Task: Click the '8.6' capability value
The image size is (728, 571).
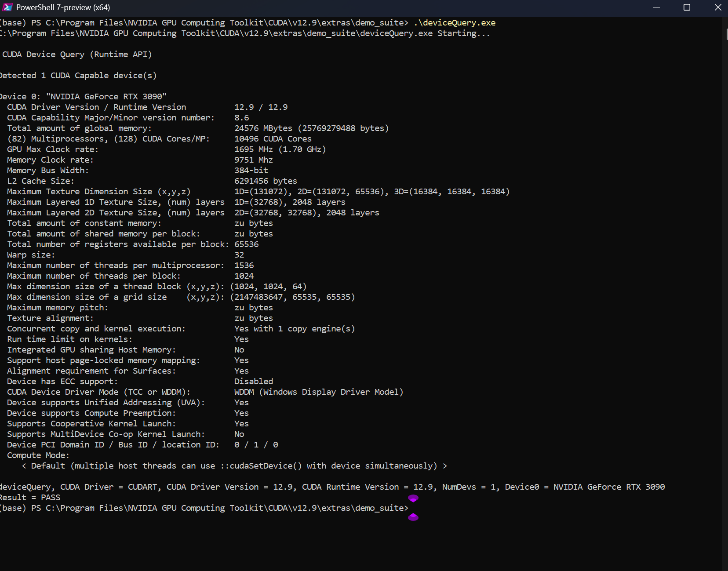Action: click(x=241, y=118)
